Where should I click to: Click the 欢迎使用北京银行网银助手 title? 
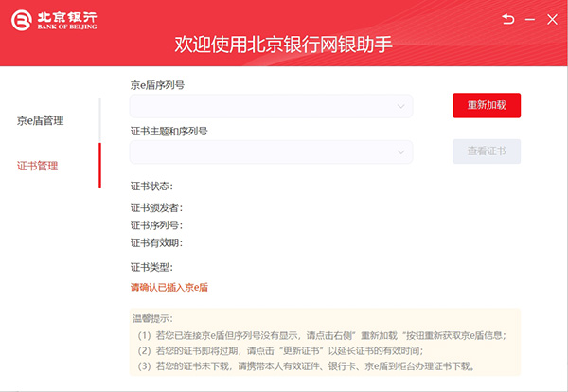284,45
